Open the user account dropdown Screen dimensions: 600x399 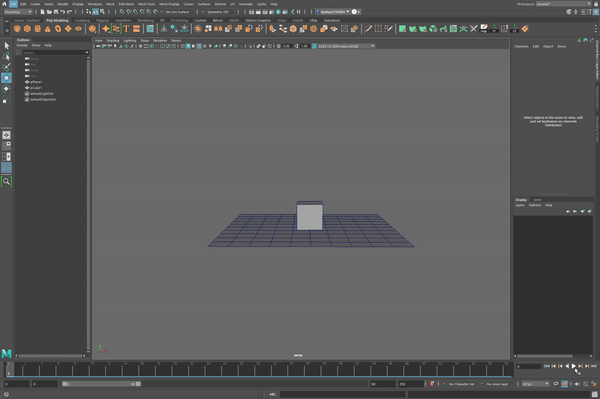click(333, 12)
